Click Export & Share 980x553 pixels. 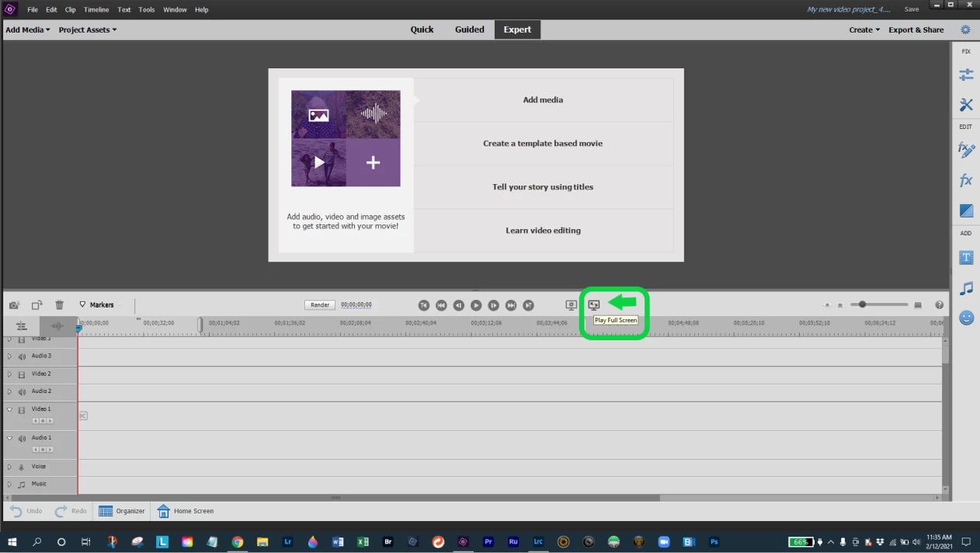point(916,30)
